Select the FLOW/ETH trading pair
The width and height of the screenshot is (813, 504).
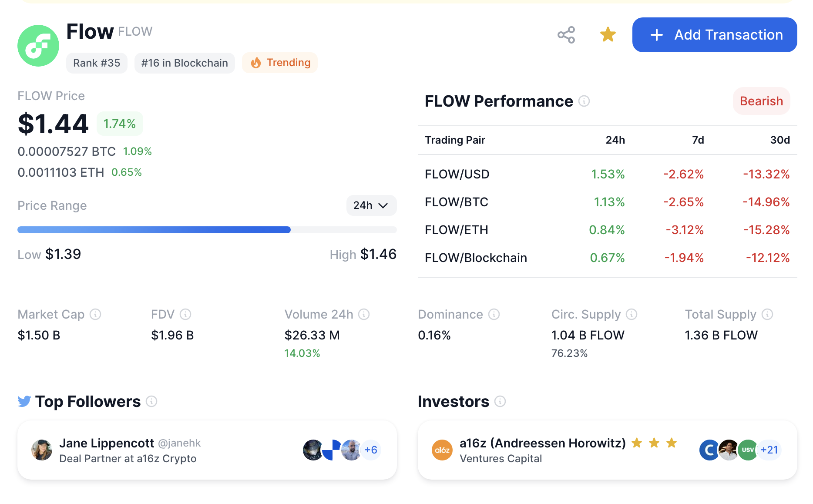[457, 230]
